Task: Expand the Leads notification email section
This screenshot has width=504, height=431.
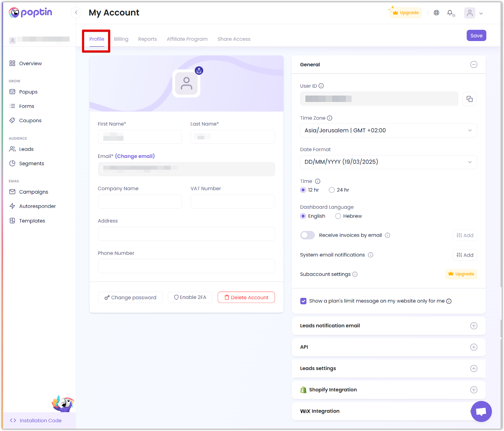Action: coord(473,326)
